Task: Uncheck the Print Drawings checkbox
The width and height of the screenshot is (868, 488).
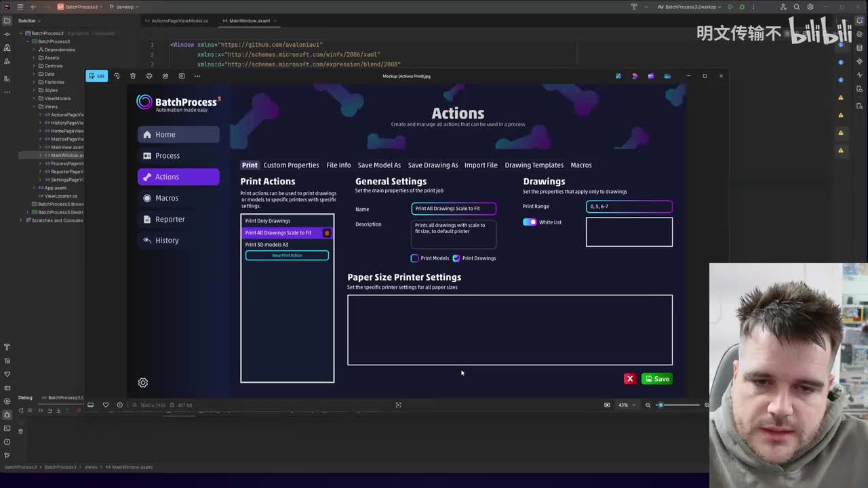Action: click(456, 258)
